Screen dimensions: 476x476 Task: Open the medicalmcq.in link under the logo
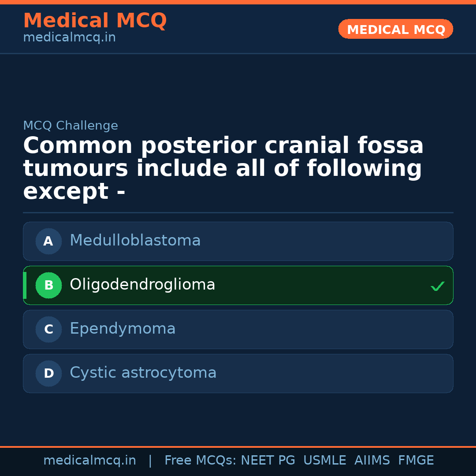click(69, 37)
